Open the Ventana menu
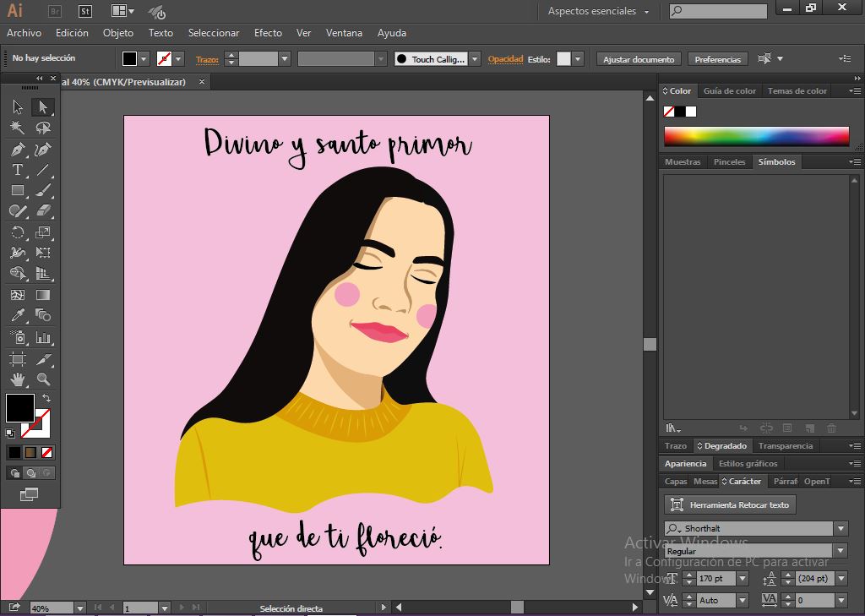865x616 pixels. click(344, 33)
